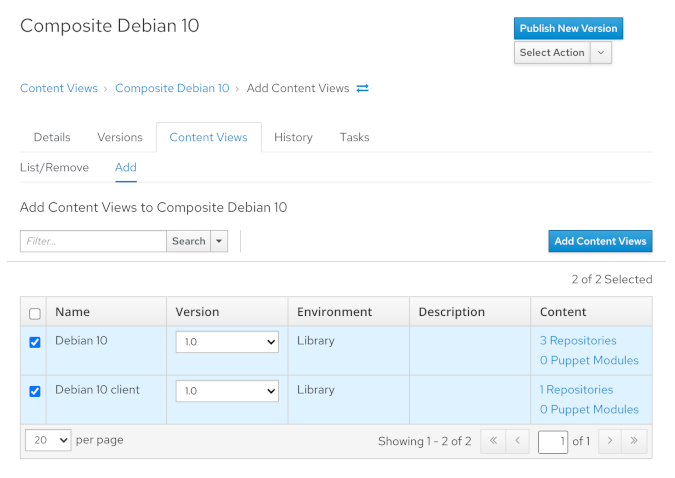Go to first page of results

493,441
